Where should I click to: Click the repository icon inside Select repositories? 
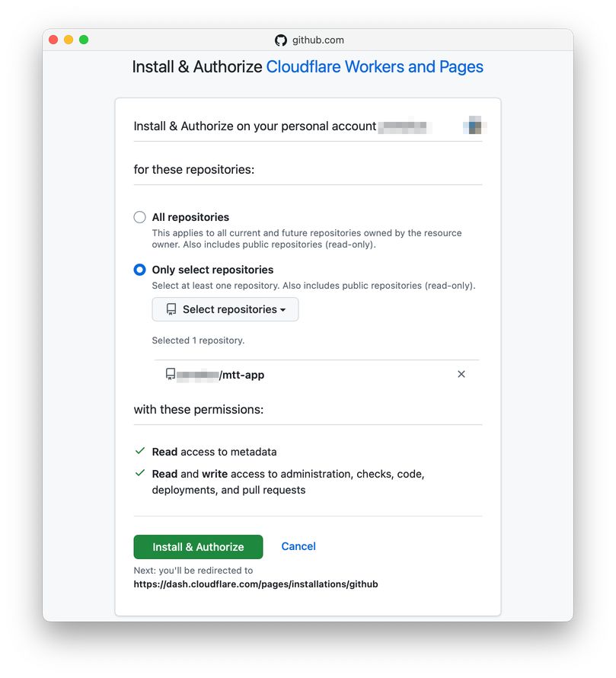pyautogui.click(x=171, y=309)
